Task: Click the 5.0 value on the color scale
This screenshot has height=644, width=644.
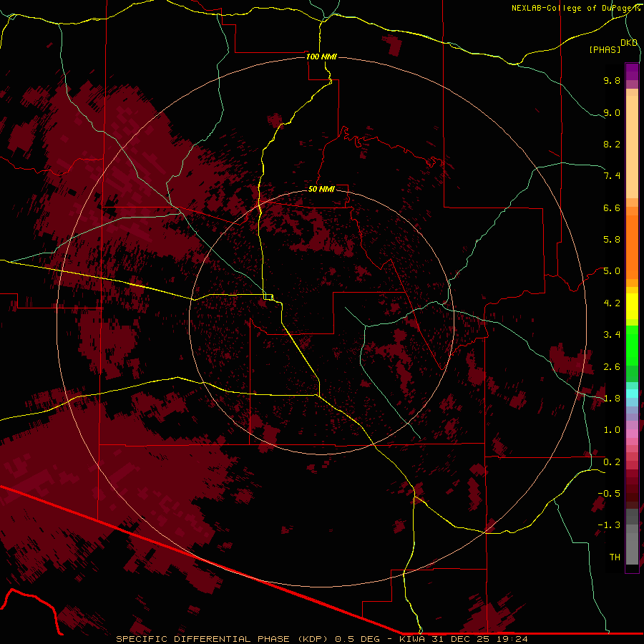Action: point(612,271)
